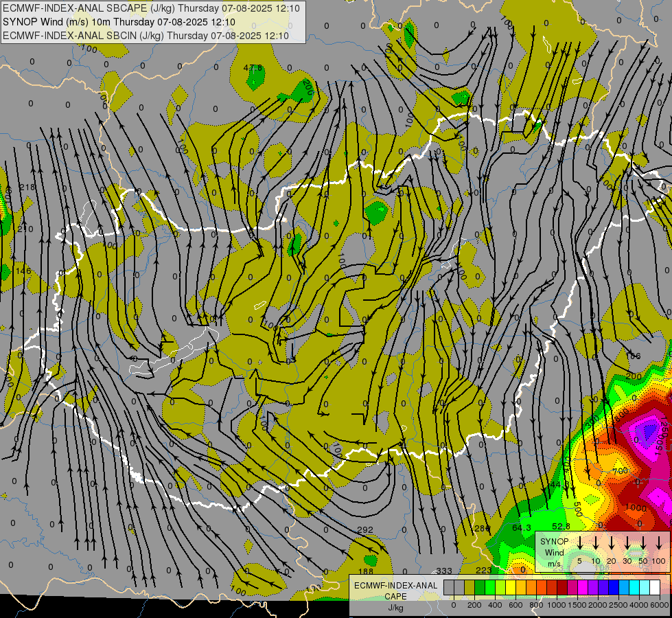Viewport: 672px width, 618px height.
Task: Click the CAPE word in the legend
Action: 395,597
